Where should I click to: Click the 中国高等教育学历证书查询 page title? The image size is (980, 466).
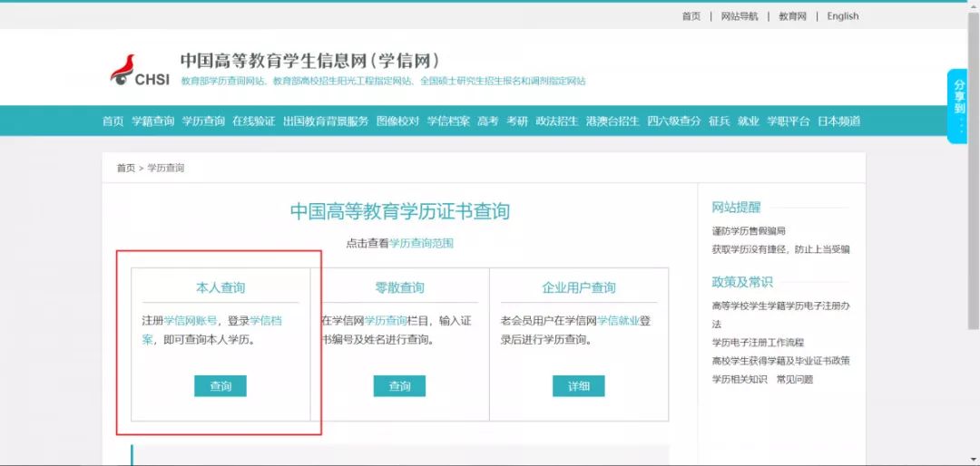400,211
